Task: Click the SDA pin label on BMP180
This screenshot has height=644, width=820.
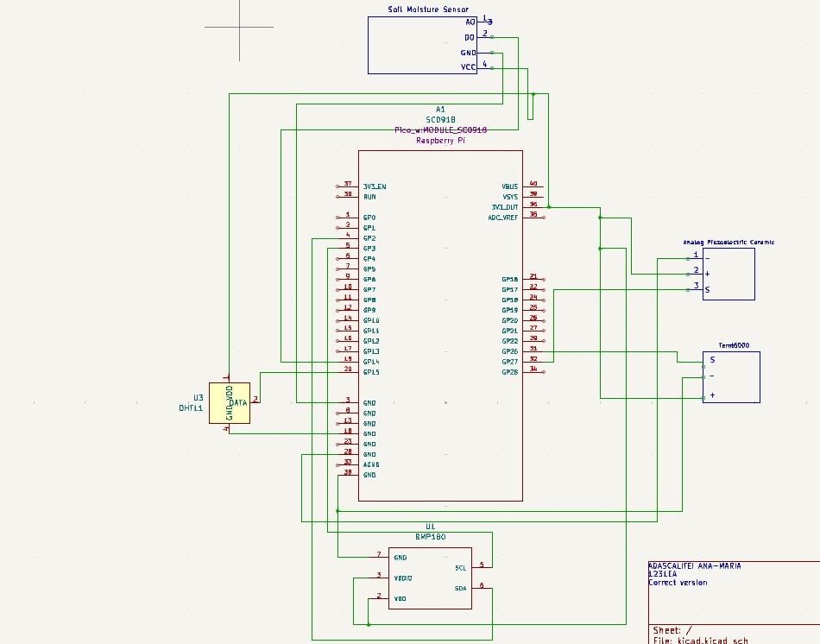Action: pos(460,589)
